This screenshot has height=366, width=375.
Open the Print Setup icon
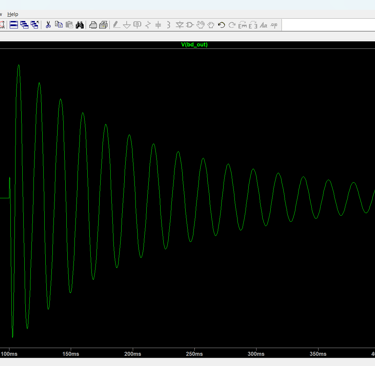coord(103,25)
